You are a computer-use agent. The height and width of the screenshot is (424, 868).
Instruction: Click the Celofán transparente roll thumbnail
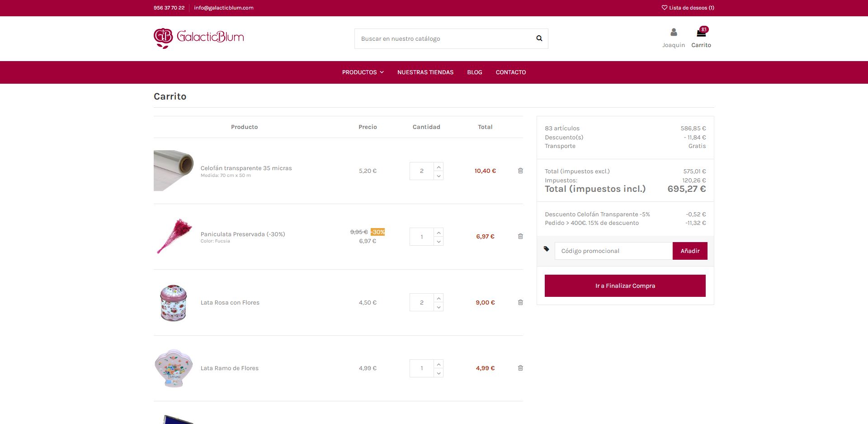(174, 171)
